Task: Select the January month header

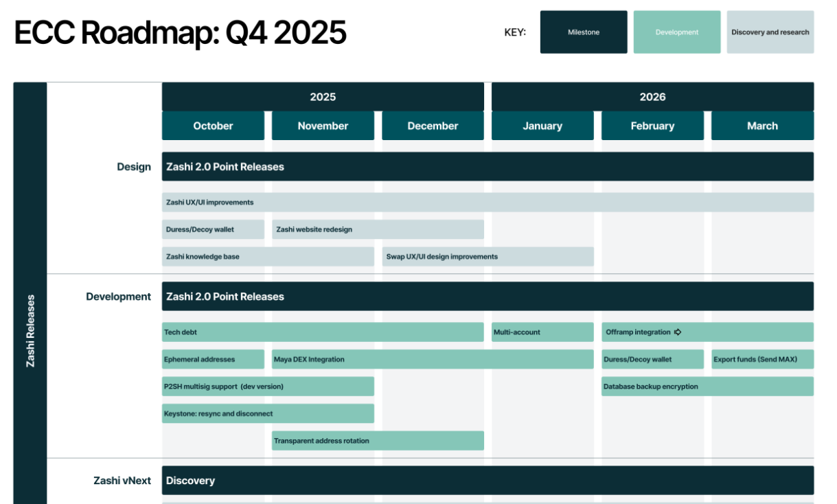Action: 542,126
